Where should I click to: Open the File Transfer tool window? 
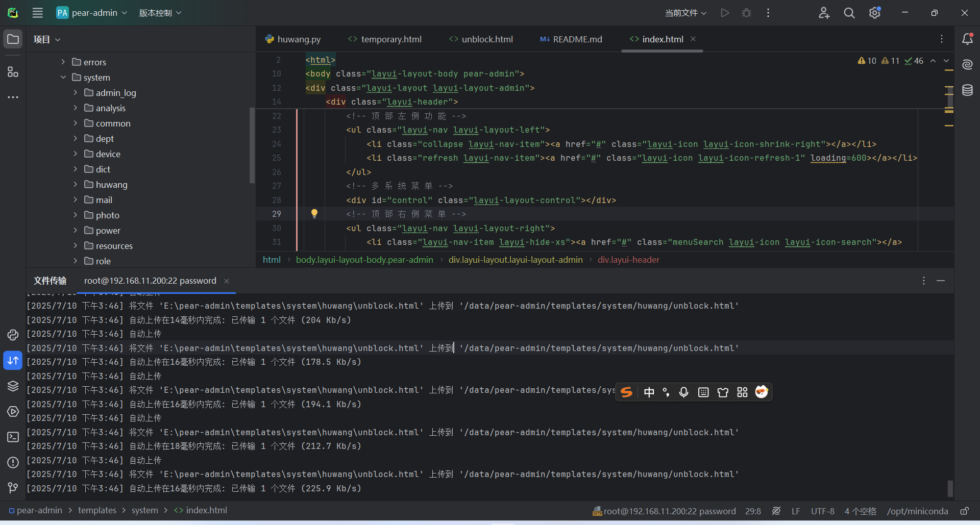pos(13,360)
